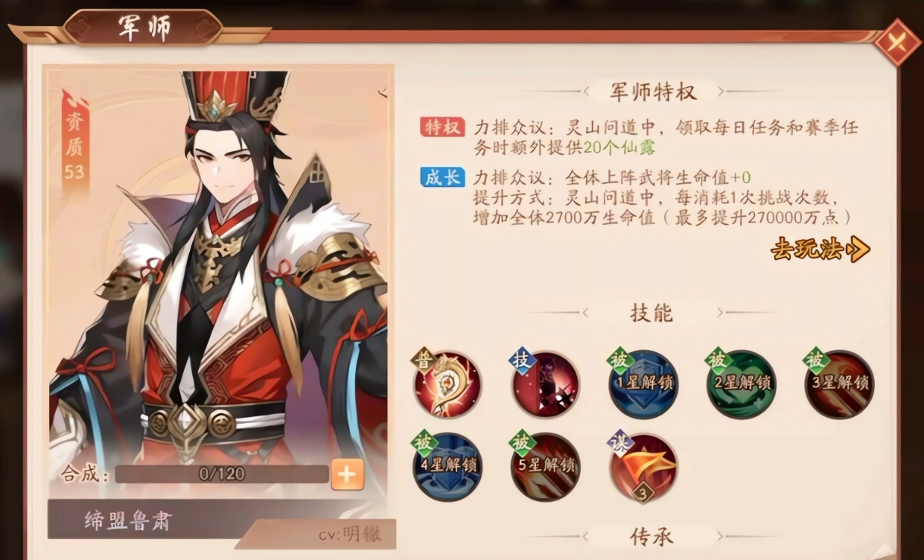View the 1星解锁 passive skill
This screenshot has height=560, width=924.
pyautogui.click(x=643, y=384)
